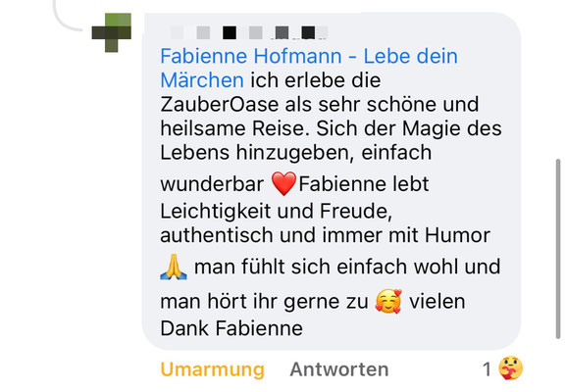Click the red heart emoji in the comment
This screenshot has height=392, width=565.
point(283,183)
